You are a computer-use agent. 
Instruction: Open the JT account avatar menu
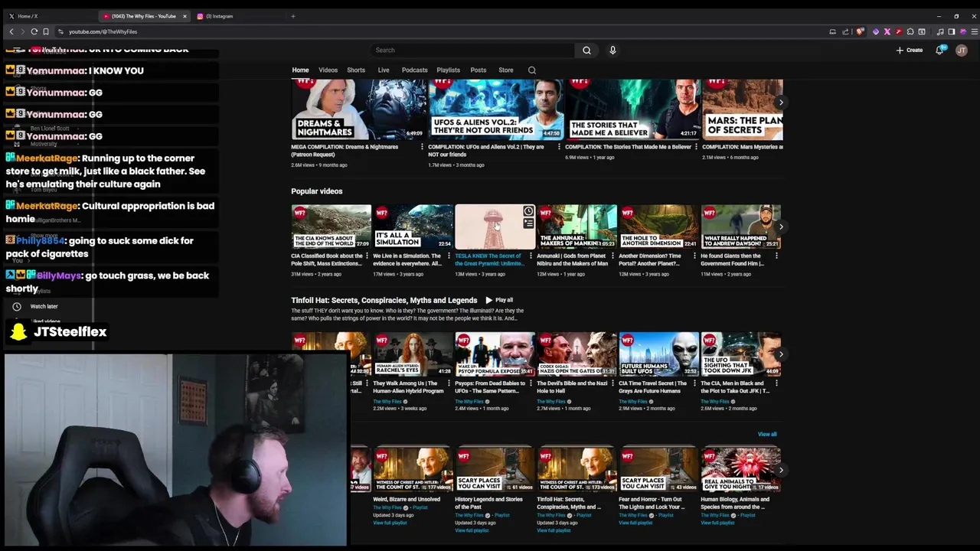[x=962, y=51]
